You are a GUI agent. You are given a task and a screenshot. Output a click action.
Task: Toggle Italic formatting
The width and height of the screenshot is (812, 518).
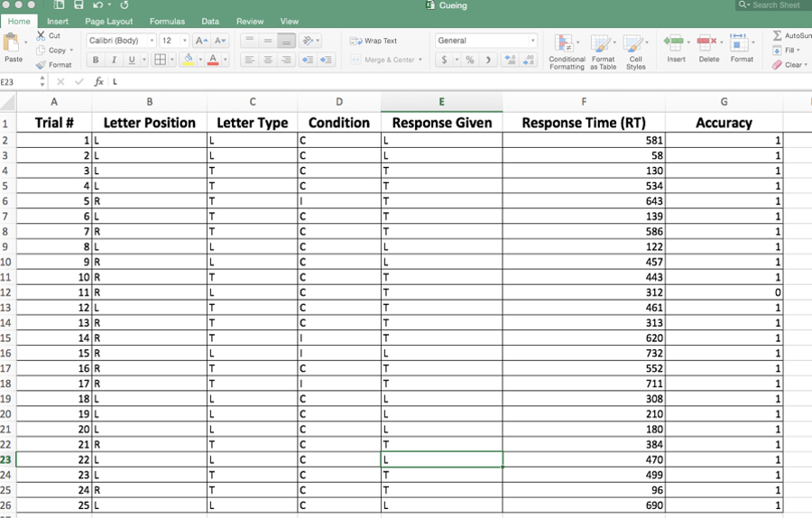point(114,60)
